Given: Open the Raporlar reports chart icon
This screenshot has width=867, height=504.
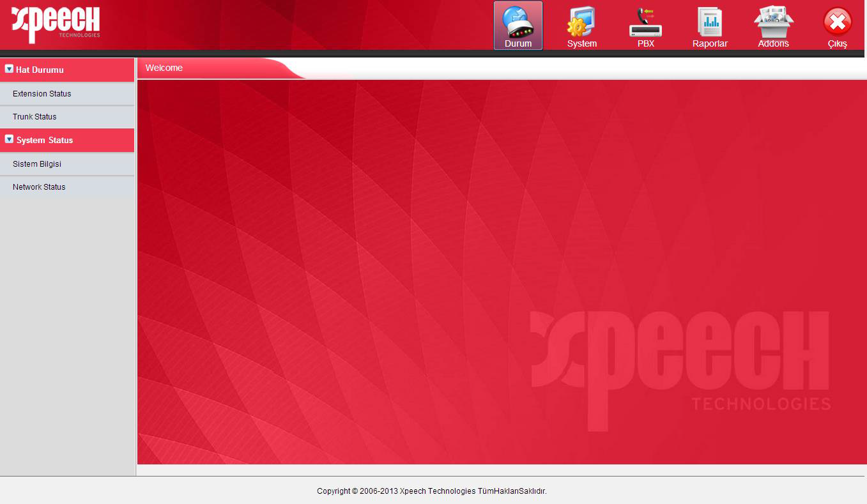Looking at the screenshot, I should [x=709, y=21].
